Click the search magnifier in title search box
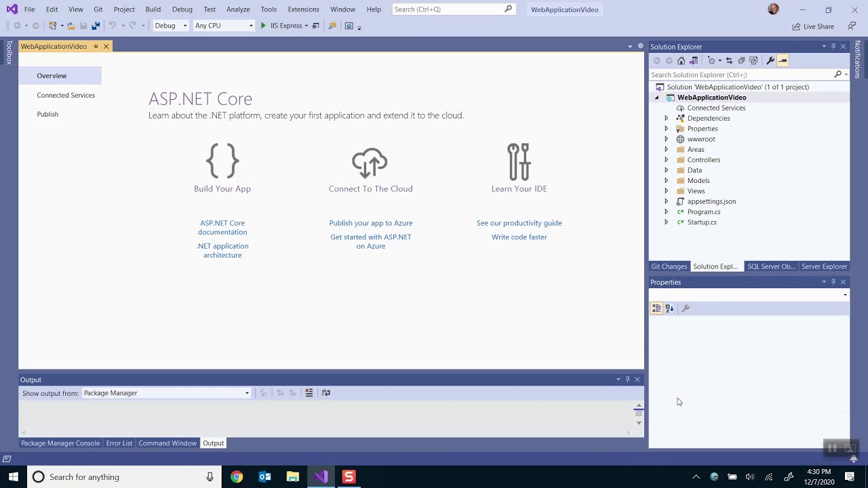This screenshot has height=488, width=868. [x=509, y=9]
